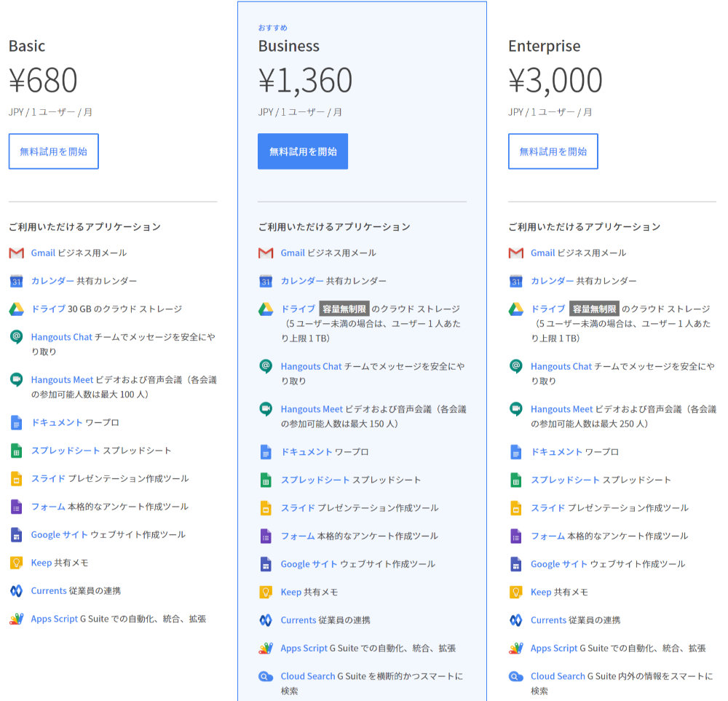728x701 pixels.
Task: Open Gmail link in Enterprise plan
Action: [x=543, y=253]
